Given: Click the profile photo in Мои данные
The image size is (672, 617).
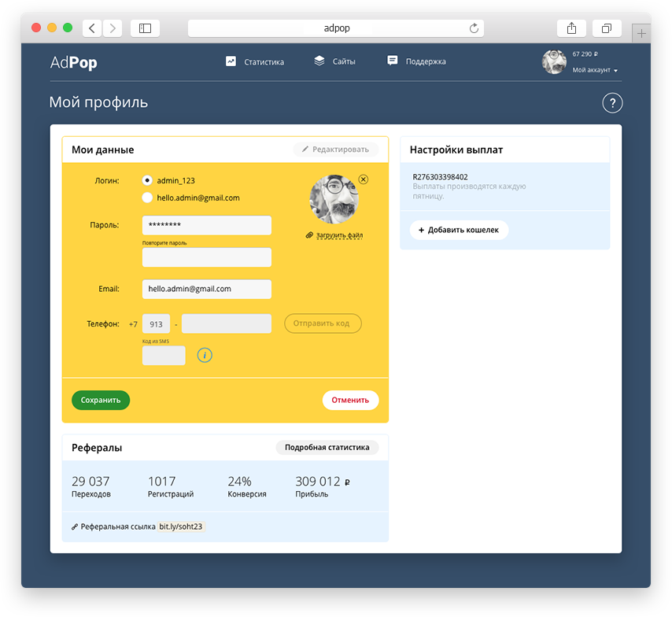Looking at the screenshot, I should point(334,199).
